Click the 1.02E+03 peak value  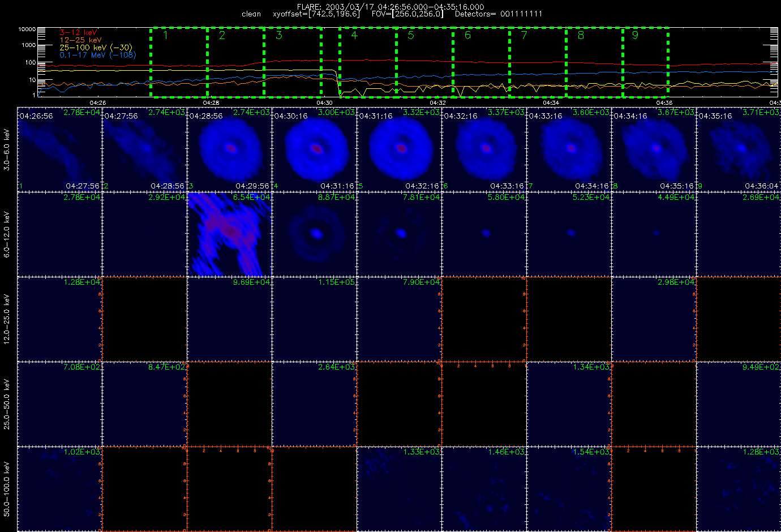point(82,452)
